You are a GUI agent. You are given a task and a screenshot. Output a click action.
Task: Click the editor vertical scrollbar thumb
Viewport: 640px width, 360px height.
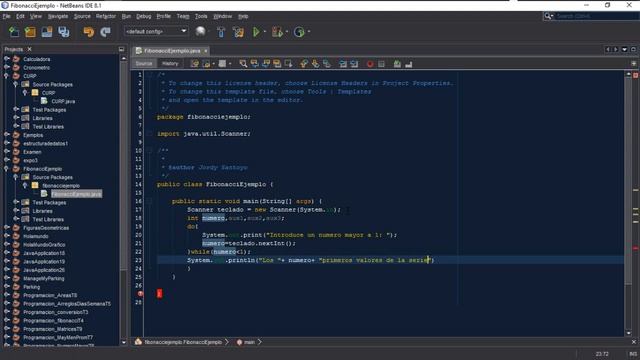pyautogui.click(x=629, y=180)
